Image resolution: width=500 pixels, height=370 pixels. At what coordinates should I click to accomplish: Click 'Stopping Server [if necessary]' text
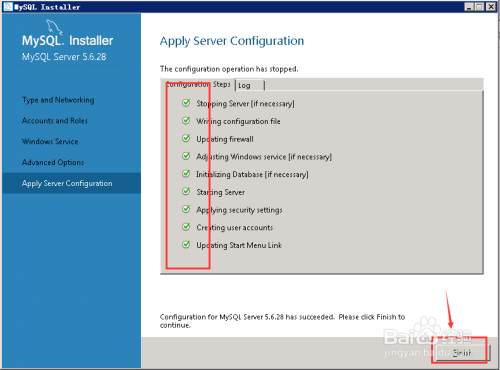[x=245, y=104]
